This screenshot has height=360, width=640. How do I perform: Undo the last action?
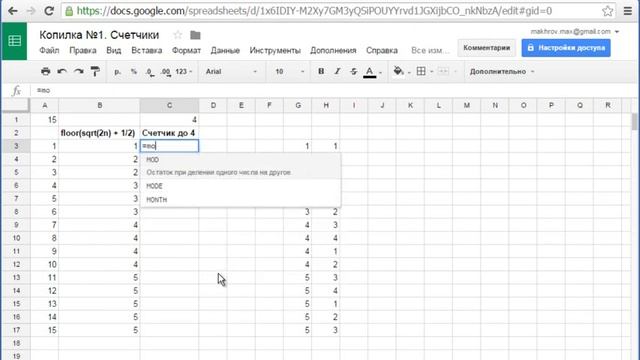(62, 71)
